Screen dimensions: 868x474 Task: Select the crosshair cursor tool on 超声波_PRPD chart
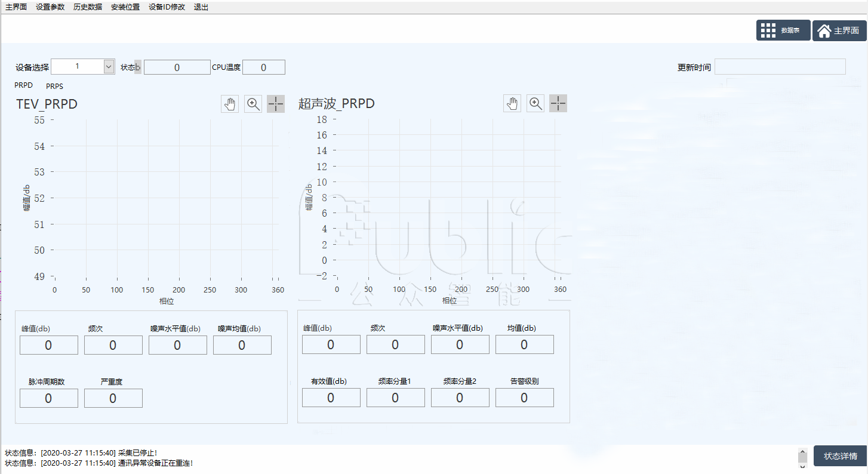tap(558, 103)
